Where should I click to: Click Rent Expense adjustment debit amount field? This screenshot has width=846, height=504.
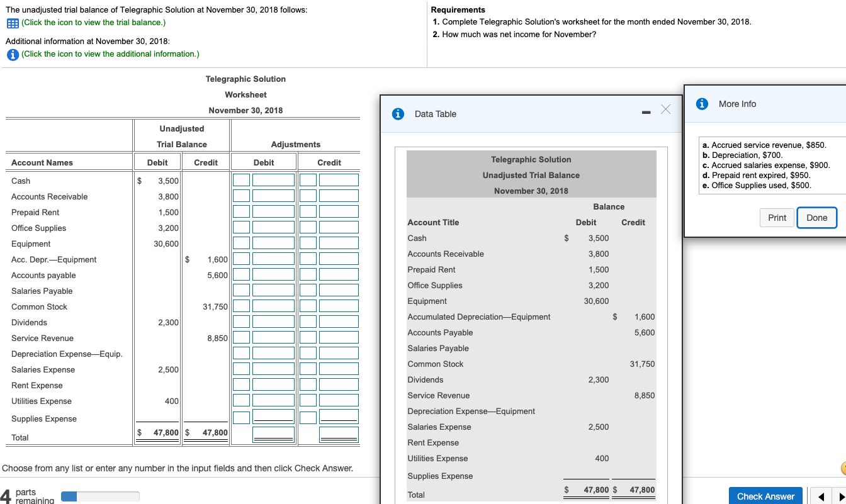click(274, 385)
